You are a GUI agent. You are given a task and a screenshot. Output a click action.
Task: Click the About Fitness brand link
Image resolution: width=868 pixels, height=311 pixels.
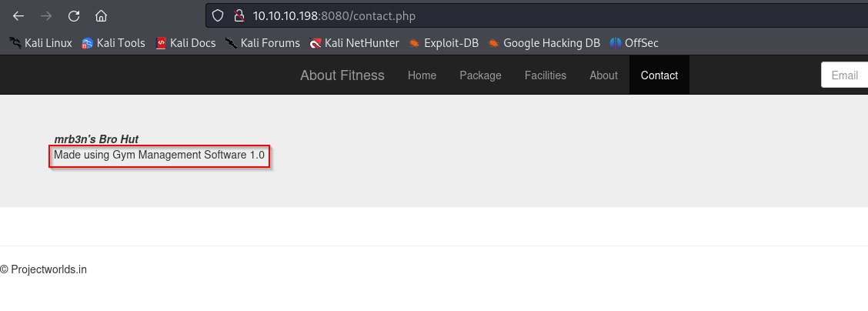point(342,75)
